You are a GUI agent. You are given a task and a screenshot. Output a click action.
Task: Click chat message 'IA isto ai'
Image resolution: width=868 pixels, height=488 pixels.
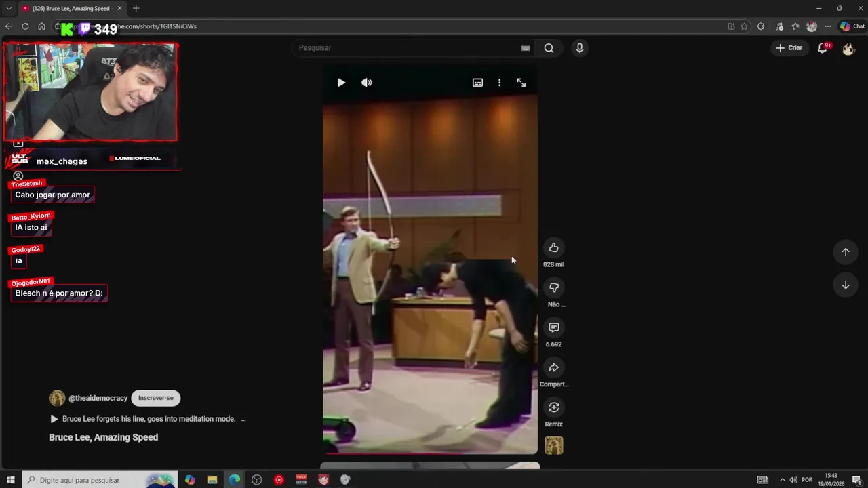(31, 228)
